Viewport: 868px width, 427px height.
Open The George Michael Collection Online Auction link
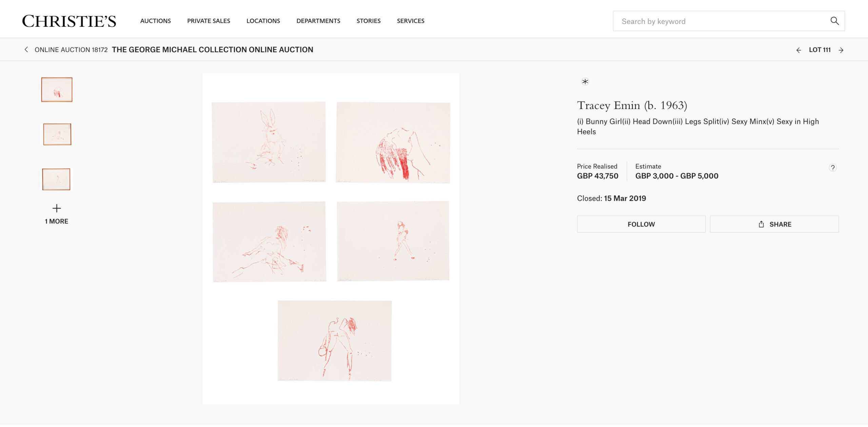pyautogui.click(x=213, y=50)
